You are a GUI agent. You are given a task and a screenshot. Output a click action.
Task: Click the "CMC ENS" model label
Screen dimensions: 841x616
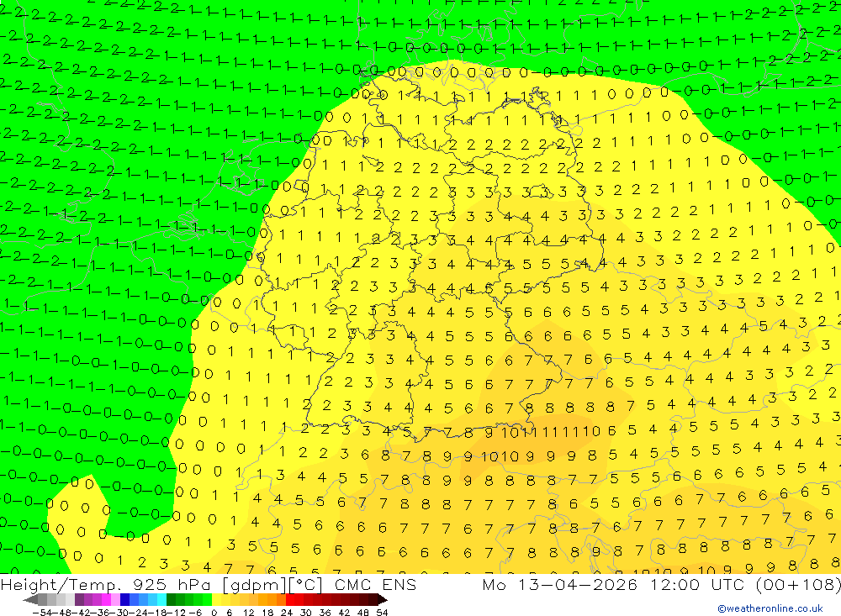(375, 584)
